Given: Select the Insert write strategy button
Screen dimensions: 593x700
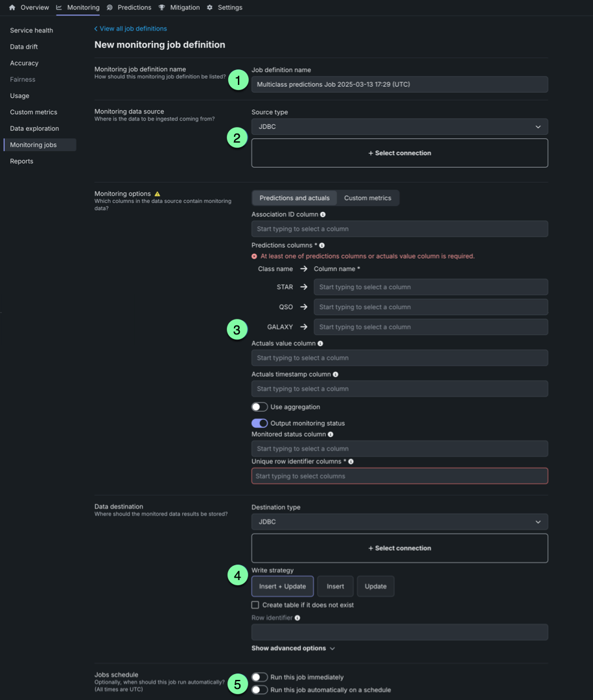Looking at the screenshot, I should pos(335,587).
